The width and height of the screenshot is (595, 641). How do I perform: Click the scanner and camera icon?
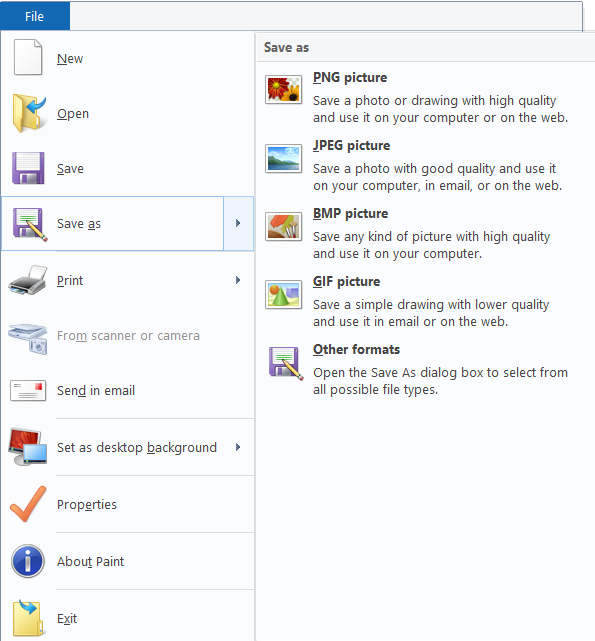pyautogui.click(x=28, y=338)
